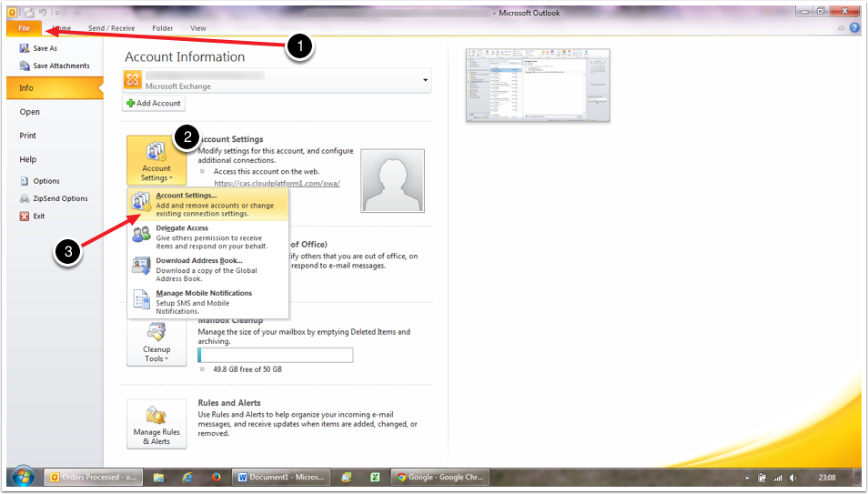Image resolution: width=868 pixels, height=494 pixels.
Task: Open the Customize Quick Access Toolbar dropdown
Action: click(56, 12)
